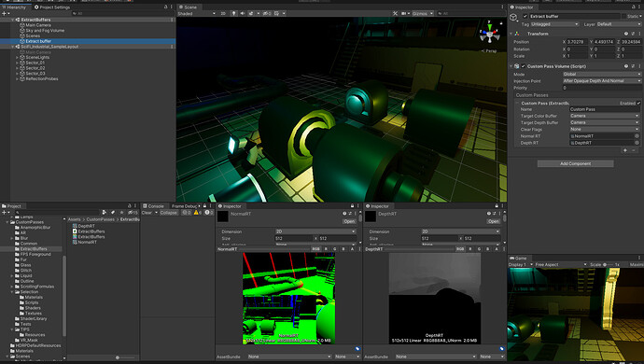Click Open button for NormalRT
This screenshot has width=644, height=364.
pos(349,221)
